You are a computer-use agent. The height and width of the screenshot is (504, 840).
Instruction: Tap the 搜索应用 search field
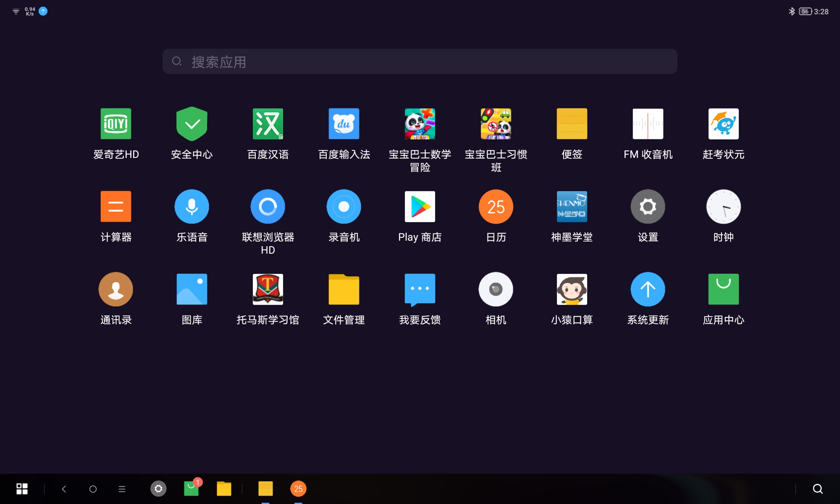[x=420, y=61]
